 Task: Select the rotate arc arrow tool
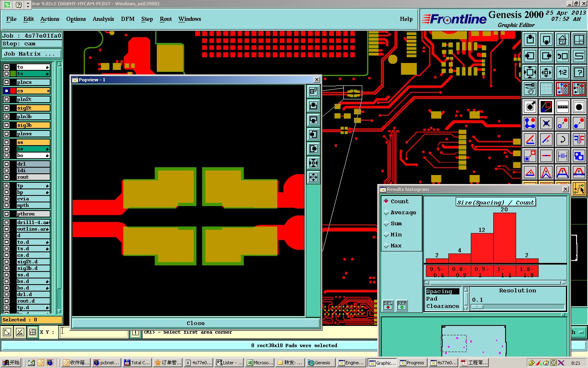(x=563, y=139)
